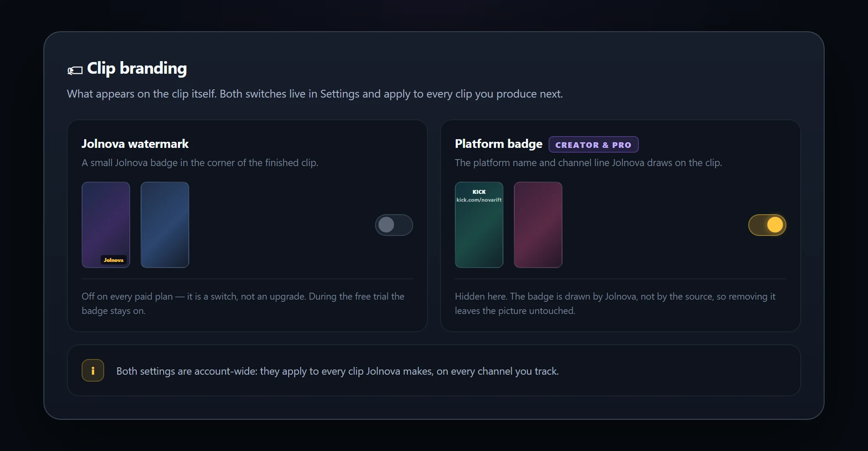Click the Clip branding heading
This screenshot has width=868, height=451.
pos(137,69)
